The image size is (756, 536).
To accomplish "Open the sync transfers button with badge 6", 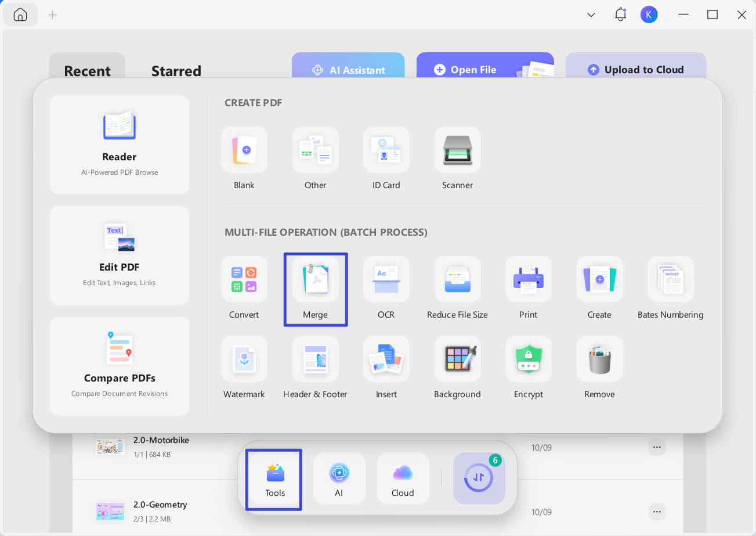I will (x=479, y=479).
